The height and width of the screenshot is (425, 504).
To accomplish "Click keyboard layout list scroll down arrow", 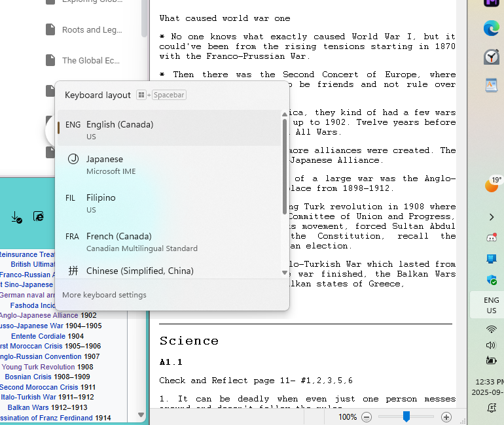I will pos(285,273).
